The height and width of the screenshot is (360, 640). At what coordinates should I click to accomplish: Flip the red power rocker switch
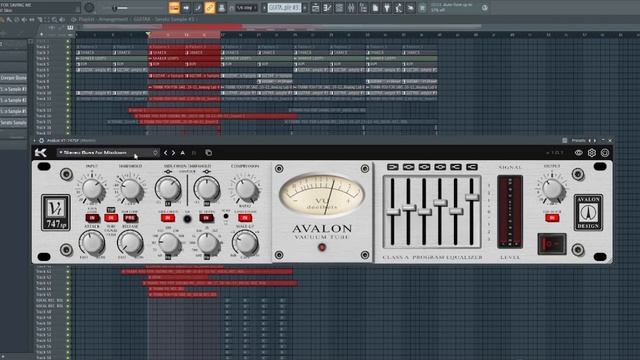pos(551,244)
